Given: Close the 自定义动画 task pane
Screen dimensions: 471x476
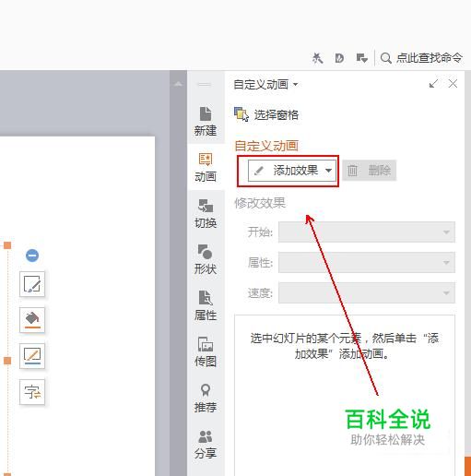Looking at the screenshot, I should 453,84.
